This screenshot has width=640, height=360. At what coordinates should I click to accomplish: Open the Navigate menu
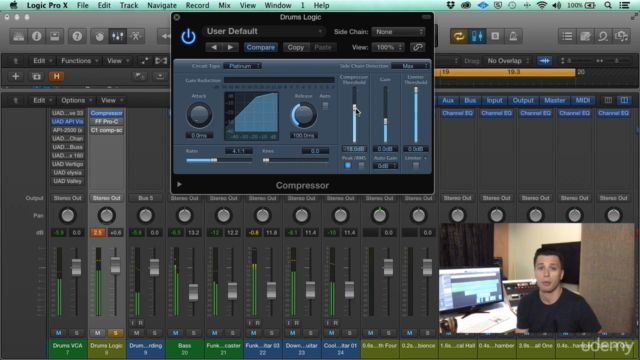(162, 5)
